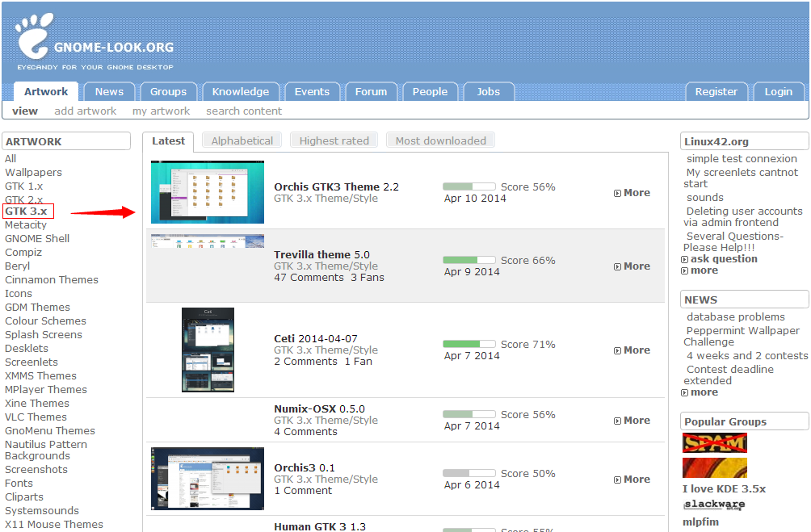Select Wallpapers in artwork sidebar

coord(34,172)
